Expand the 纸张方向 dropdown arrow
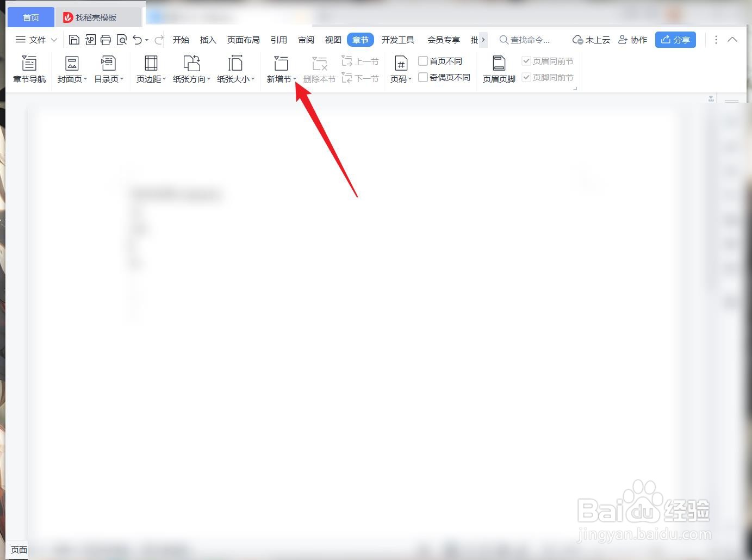Screen dimensions: 752x560 click(x=209, y=79)
